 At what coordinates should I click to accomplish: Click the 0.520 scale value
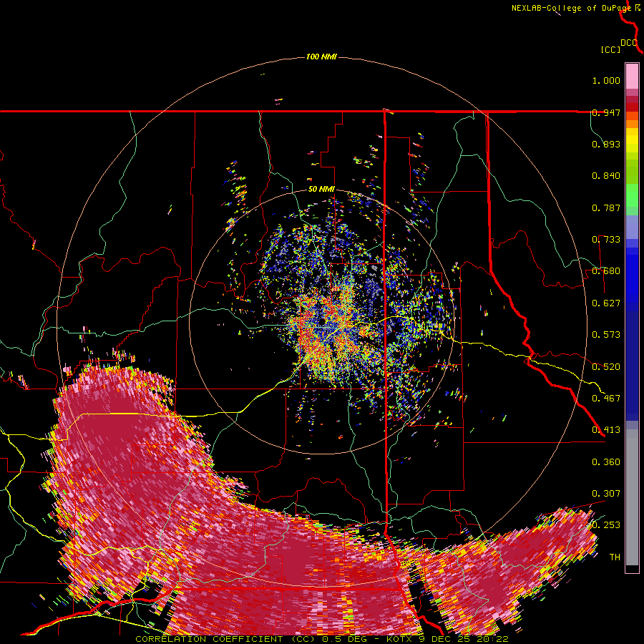click(606, 367)
